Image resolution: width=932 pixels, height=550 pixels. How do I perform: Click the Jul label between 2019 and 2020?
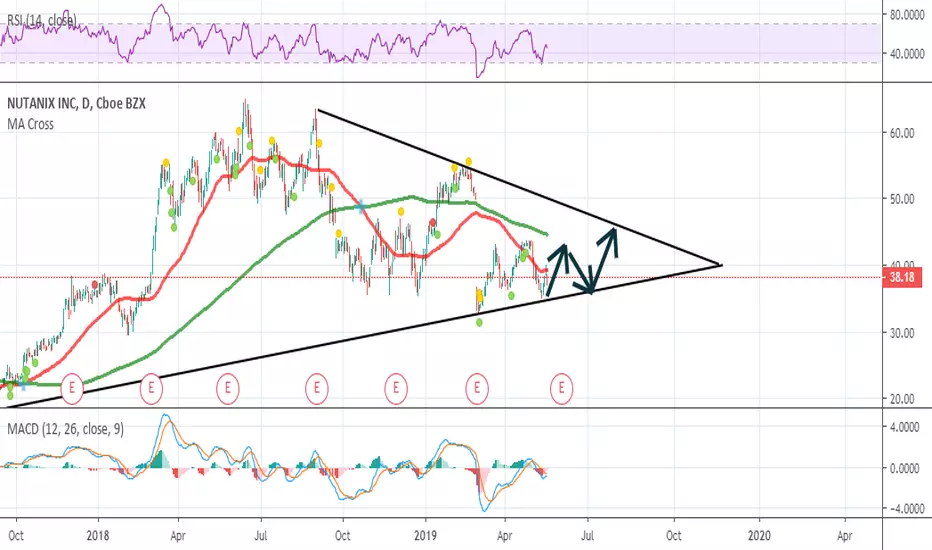coord(587,536)
